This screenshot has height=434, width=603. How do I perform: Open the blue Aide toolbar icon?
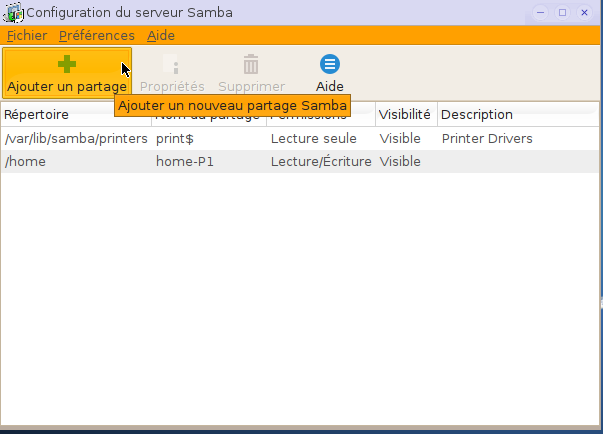point(330,64)
